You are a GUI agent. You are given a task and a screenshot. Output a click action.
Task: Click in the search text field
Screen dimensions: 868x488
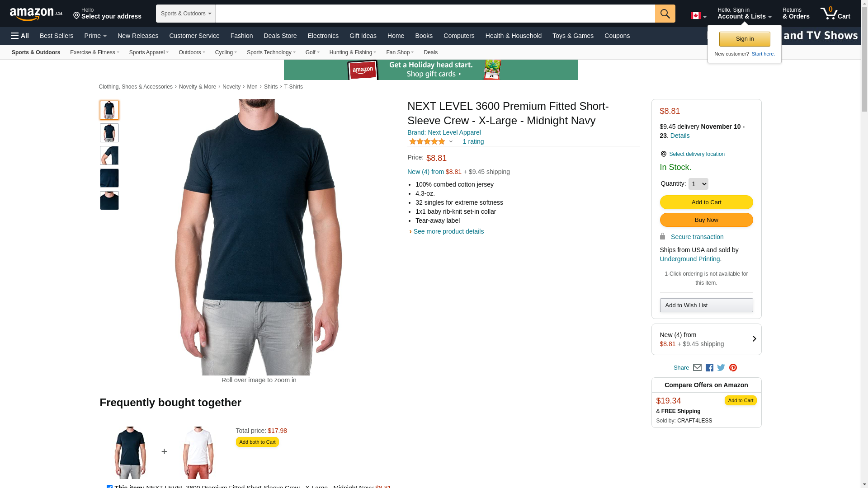point(435,14)
